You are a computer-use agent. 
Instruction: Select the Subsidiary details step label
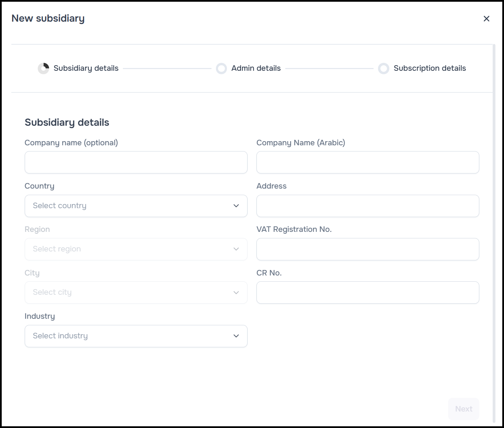[86, 68]
